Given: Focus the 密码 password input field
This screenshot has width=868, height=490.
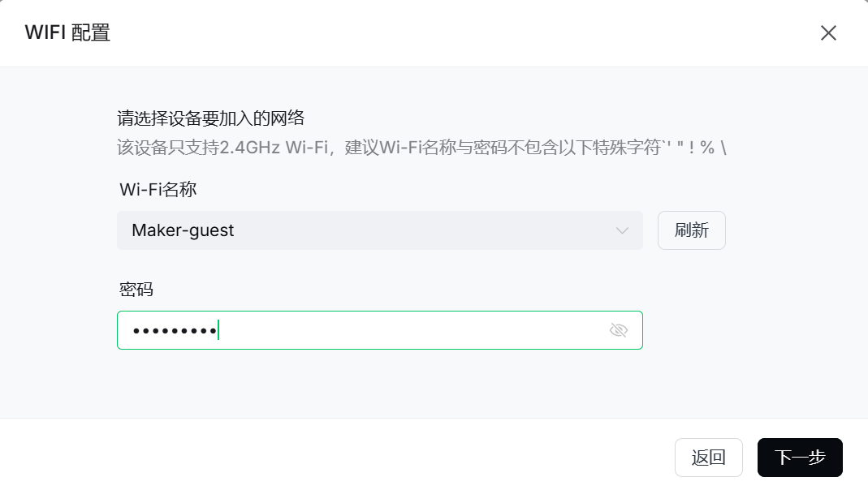Looking at the screenshot, I should coord(406,330).
